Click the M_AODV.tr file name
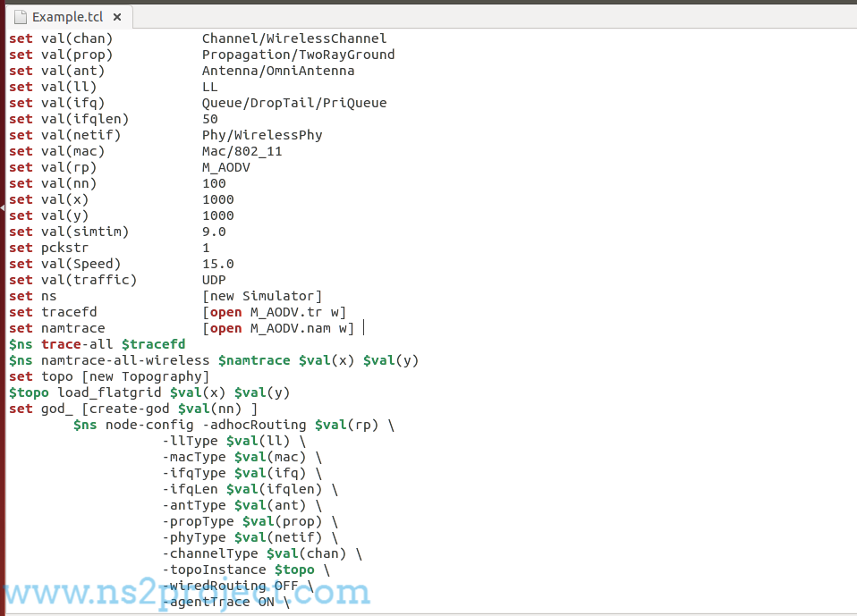 click(286, 312)
